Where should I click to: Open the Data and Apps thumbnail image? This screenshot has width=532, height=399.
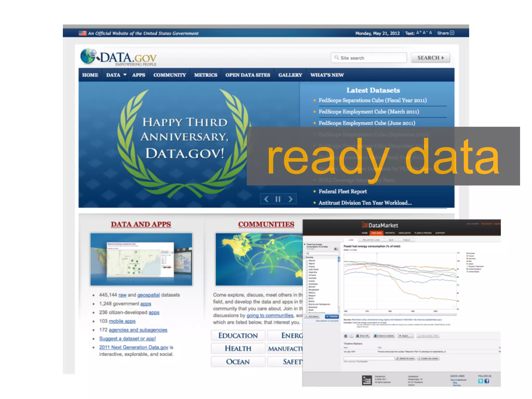click(141, 259)
